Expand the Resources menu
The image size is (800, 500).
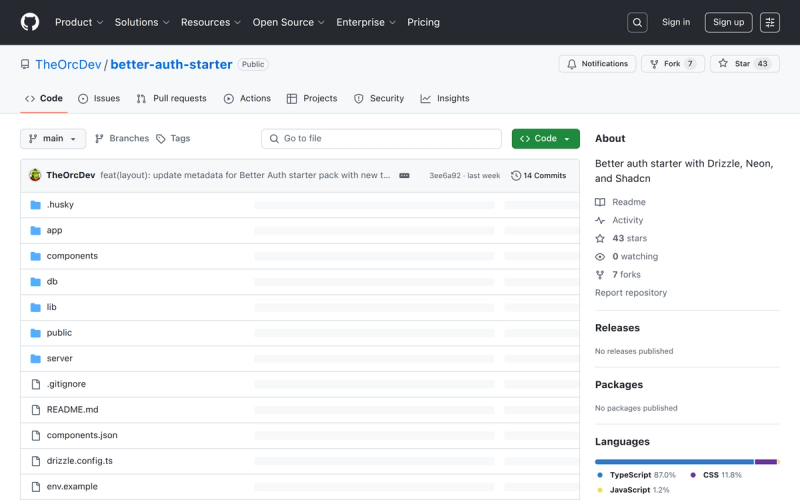pyautogui.click(x=211, y=22)
